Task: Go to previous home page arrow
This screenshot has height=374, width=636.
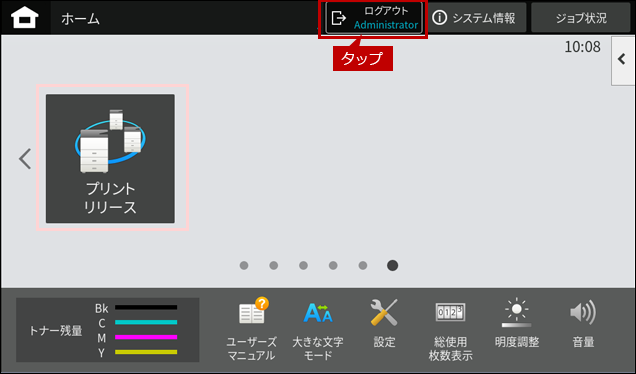Action: tap(25, 159)
